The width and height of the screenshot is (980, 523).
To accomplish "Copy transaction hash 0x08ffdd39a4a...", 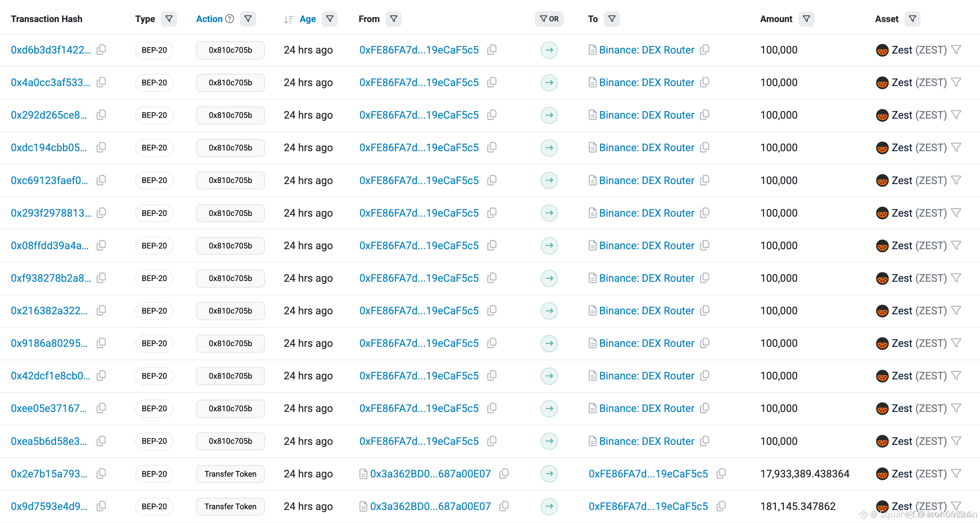I will tap(101, 245).
